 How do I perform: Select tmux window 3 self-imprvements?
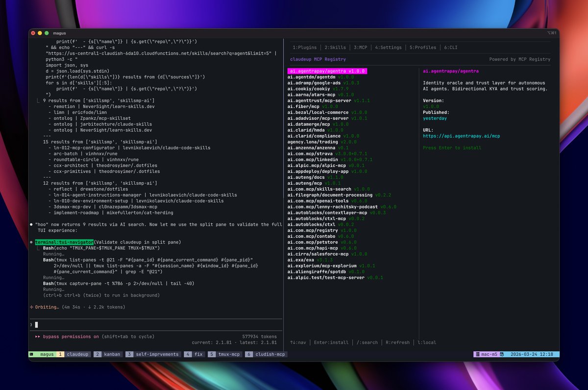click(153, 354)
